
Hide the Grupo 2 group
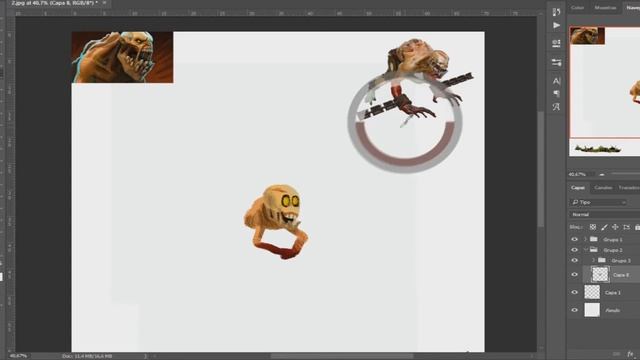pos(575,250)
